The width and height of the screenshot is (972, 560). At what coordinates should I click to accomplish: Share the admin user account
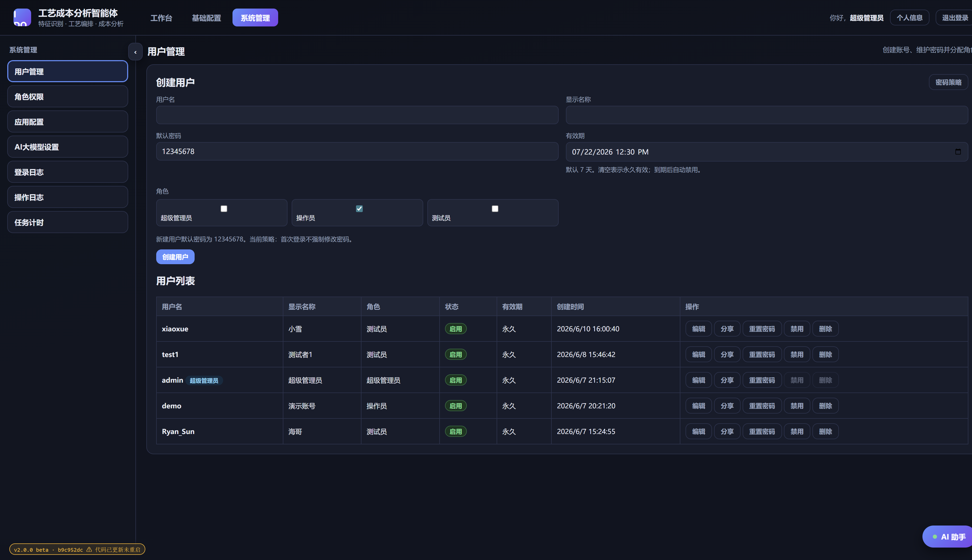727,380
